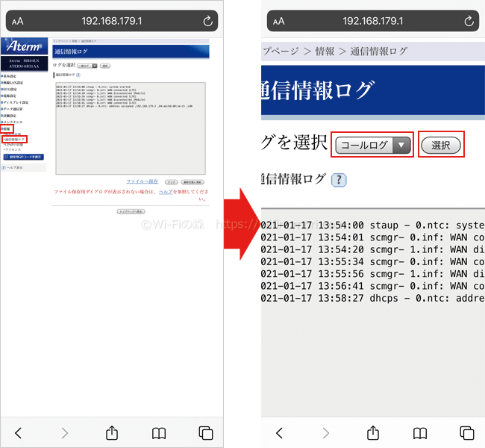
Task: Tap share icon in left phone's toolbar
Action: click(112, 432)
